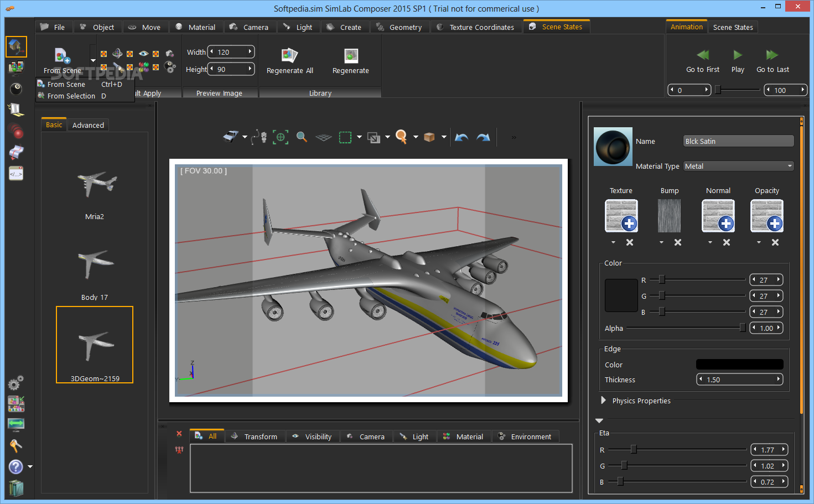Toggle the orange X box left of 8-ball gears icon
The width and height of the screenshot is (814, 504).
(x=156, y=67)
